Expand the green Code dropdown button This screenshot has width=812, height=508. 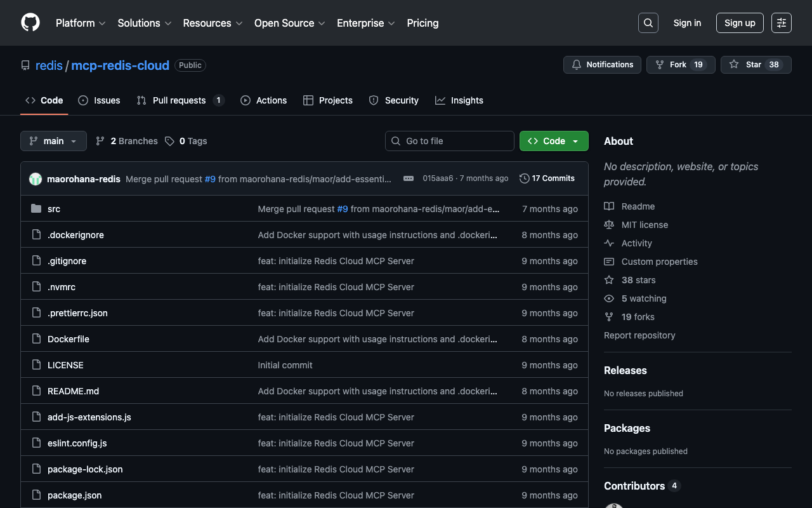point(553,141)
